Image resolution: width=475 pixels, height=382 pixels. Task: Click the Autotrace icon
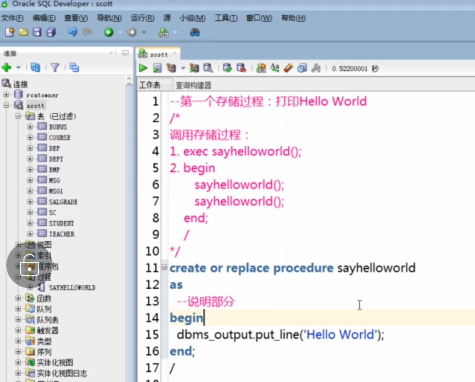(194, 68)
